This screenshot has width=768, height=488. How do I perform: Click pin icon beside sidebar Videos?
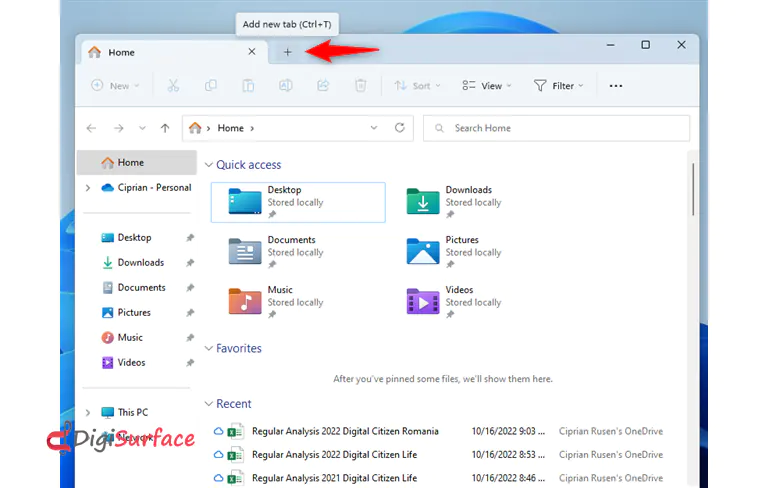(190, 363)
